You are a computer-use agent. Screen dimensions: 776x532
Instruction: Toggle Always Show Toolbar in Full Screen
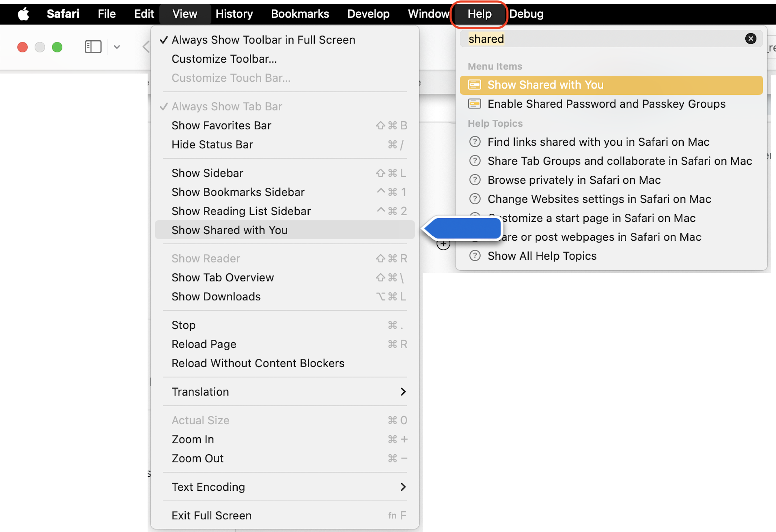point(263,40)
